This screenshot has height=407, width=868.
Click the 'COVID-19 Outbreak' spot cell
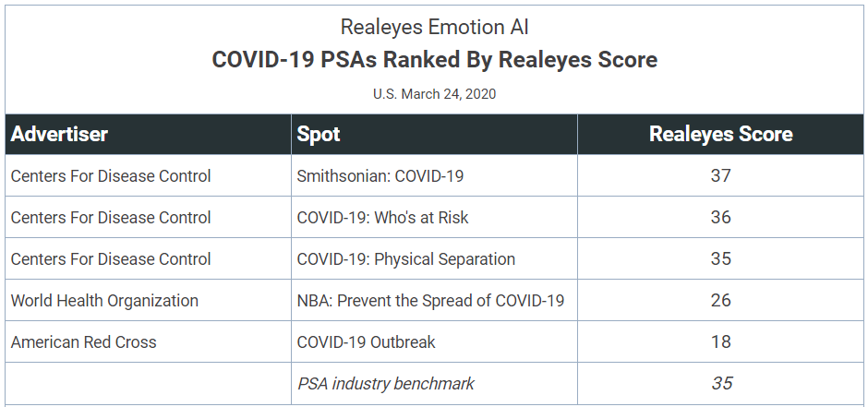(x=366, y=341)
